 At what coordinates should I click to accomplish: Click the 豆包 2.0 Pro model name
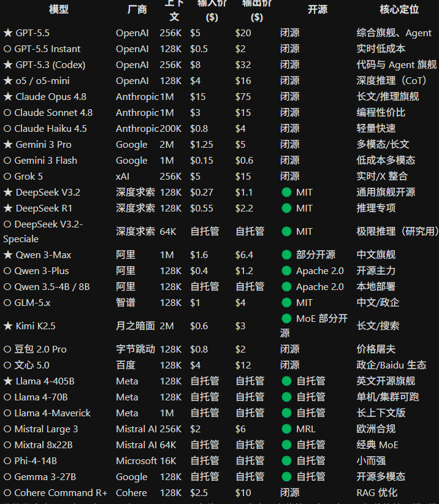(x=40, y=349)
